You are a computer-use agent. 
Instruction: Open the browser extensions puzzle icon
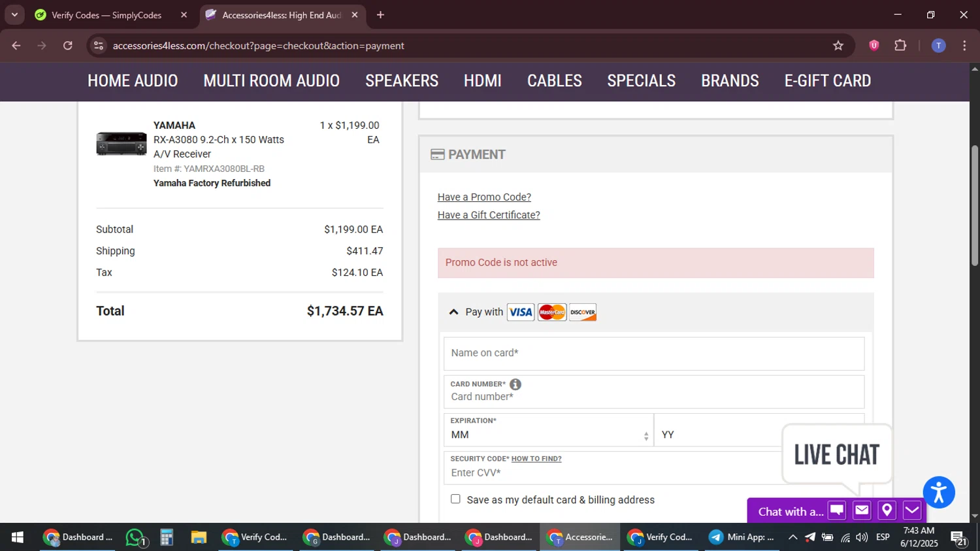[x=900, y=46]
